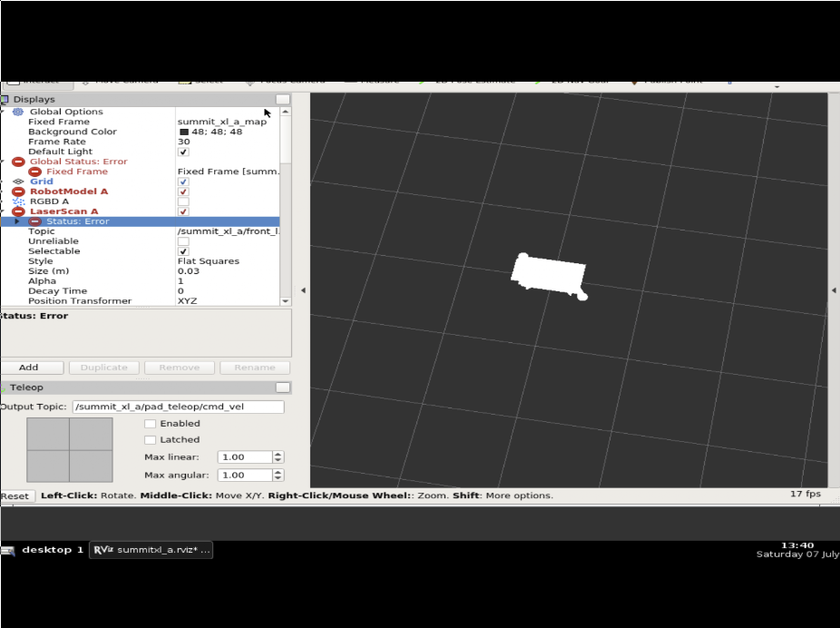Click the Global Options gear icon
This screenshot has width=840, height=628.
pyautogui.click(x=18, y=112)
